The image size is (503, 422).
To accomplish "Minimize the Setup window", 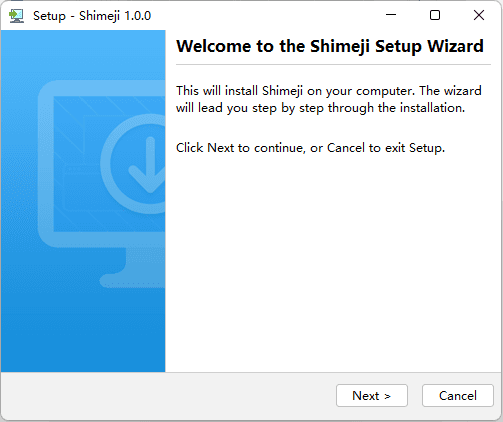I will [391, 15].
